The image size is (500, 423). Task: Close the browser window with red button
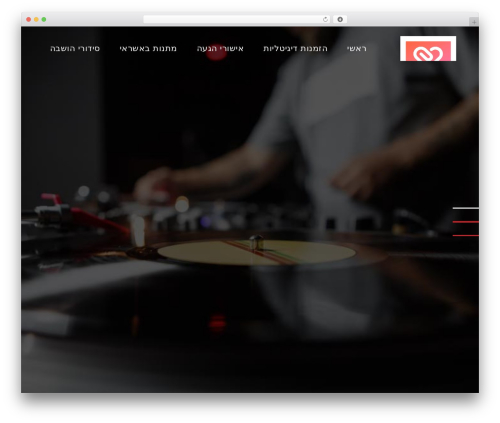coord(29,20)
